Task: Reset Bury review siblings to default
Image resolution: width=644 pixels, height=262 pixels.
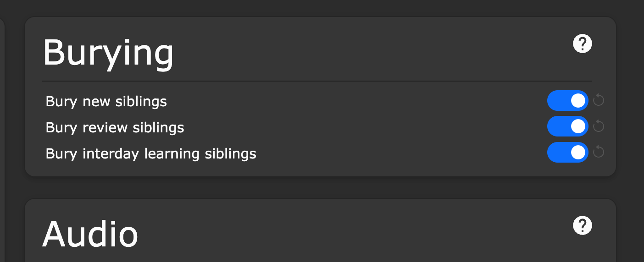Action: (599, 126)
